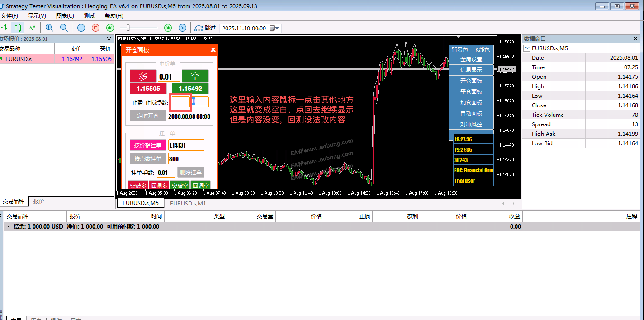Slow down playback with green rewind icon

point(110,28)
